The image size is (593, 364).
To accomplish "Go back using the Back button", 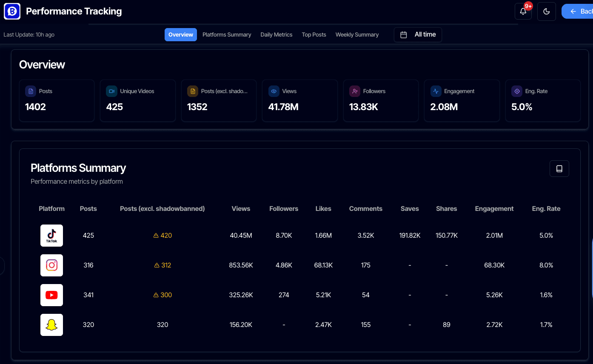I will click(x=577, y=11).
